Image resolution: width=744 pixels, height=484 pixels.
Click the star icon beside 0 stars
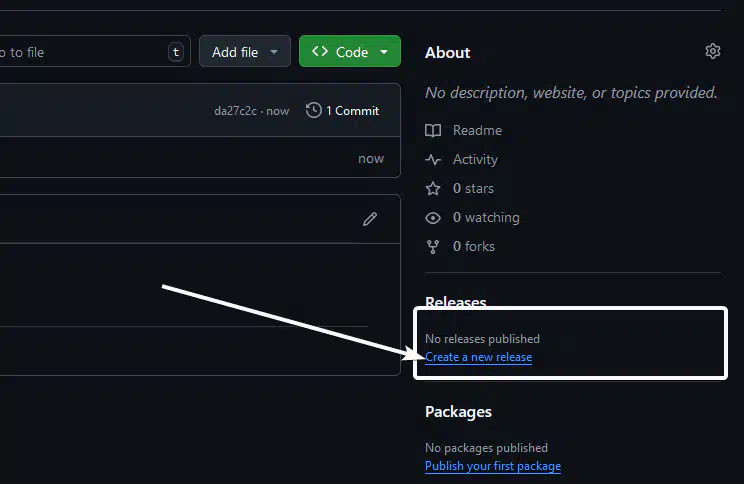pyautogui.click(x=433, y=189)
